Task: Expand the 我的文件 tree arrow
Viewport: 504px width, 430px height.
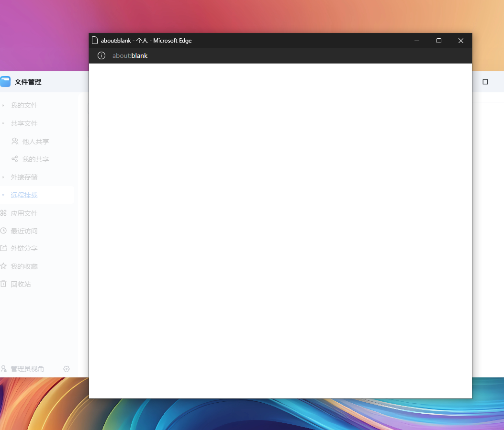Action: pos(3,105)
